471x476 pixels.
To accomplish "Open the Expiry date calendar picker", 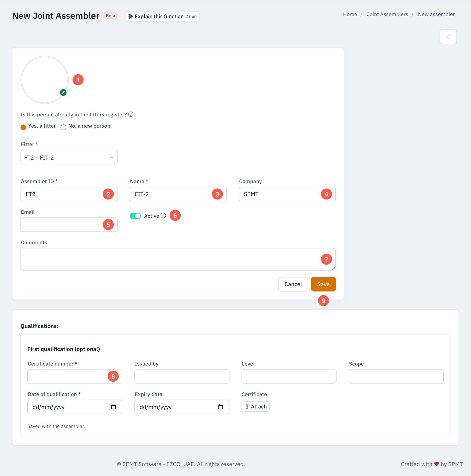I will pos(221,407).
